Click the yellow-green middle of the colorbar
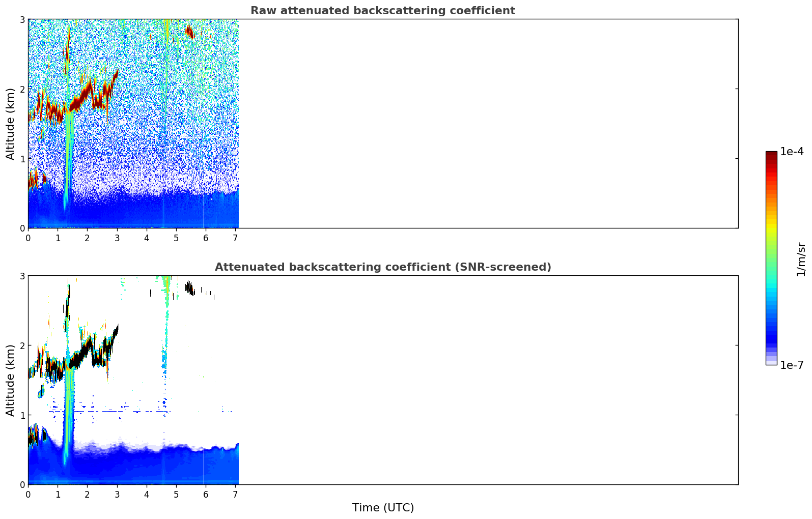 [x=771, y=235]
